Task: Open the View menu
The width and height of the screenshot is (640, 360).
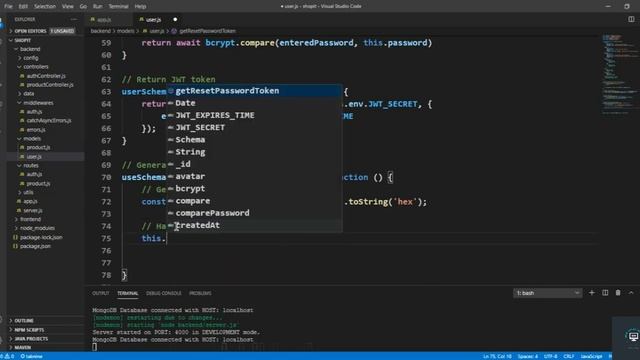Action: click(68, 6)
